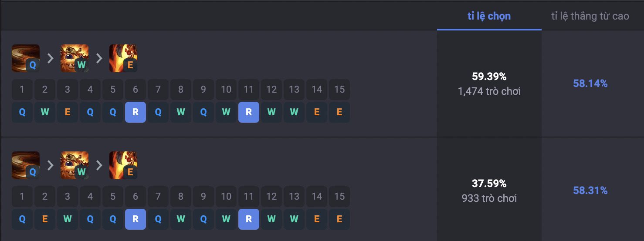Viewport: 644px width, 241px height.
Task: Select the 37.59% pick rate cell
Action: [489, 191]
